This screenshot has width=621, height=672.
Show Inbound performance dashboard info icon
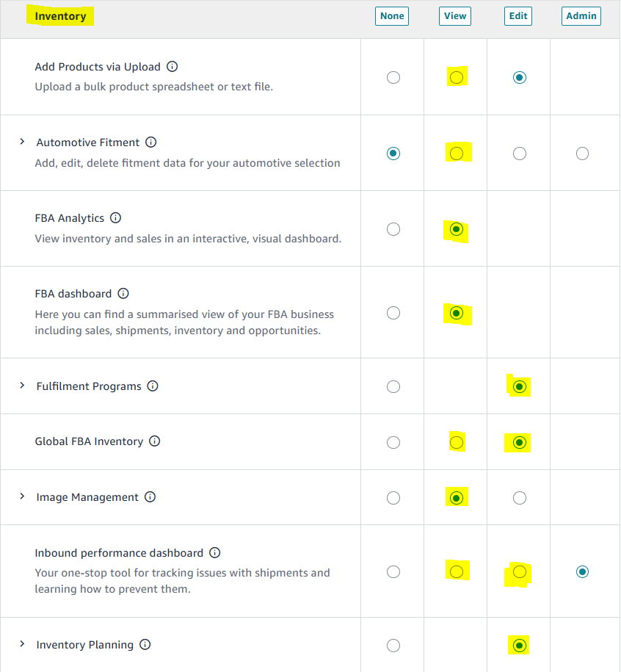(215, 553)
